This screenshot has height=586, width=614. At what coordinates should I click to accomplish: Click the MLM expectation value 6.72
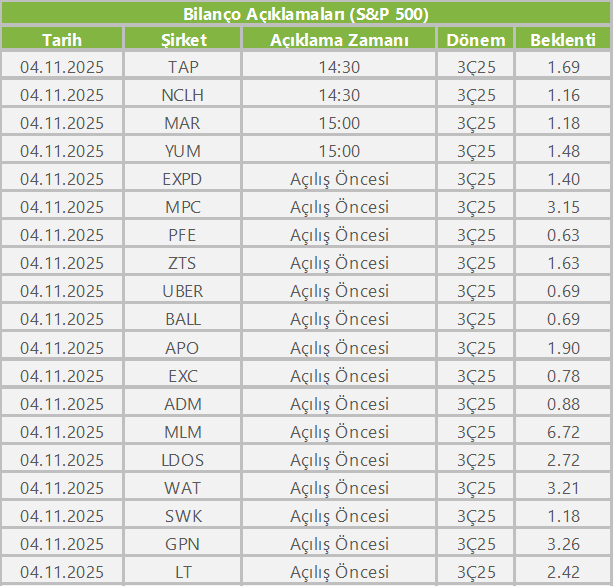(x=563, y=432)
